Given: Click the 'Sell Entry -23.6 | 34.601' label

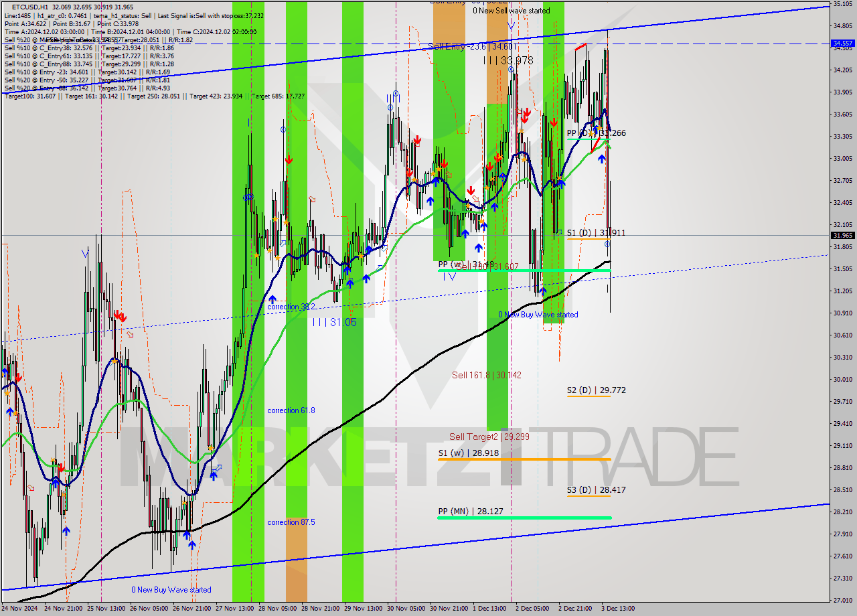Looking at the screenshot, I should tap(472, 46).
